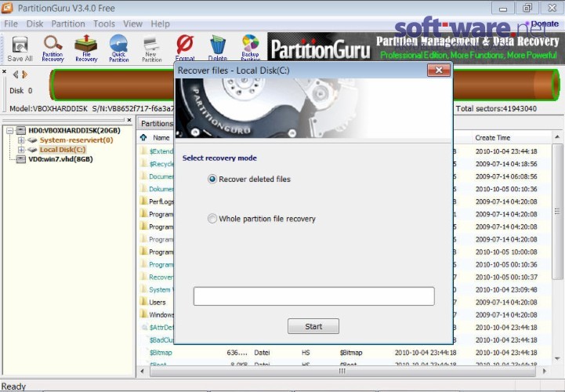Click the Start button in the dialog
Viewport: 565px width, 392px height.
click(313, 326)
